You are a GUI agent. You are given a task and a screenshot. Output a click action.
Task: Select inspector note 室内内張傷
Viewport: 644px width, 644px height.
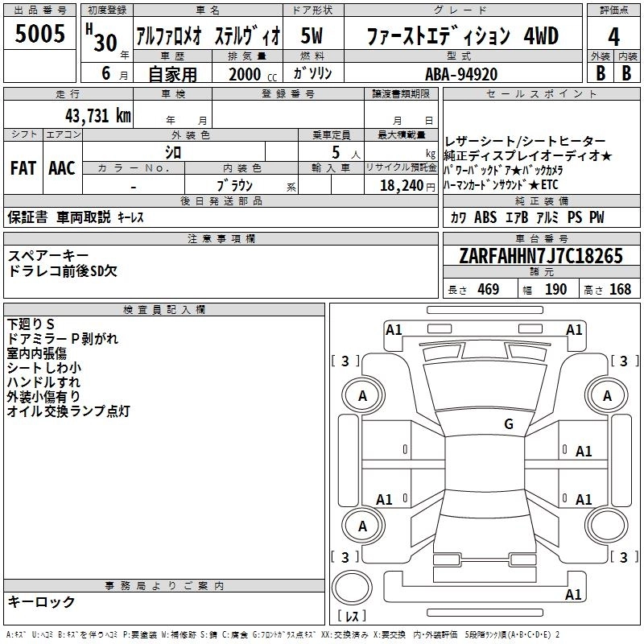coord(36,353)
